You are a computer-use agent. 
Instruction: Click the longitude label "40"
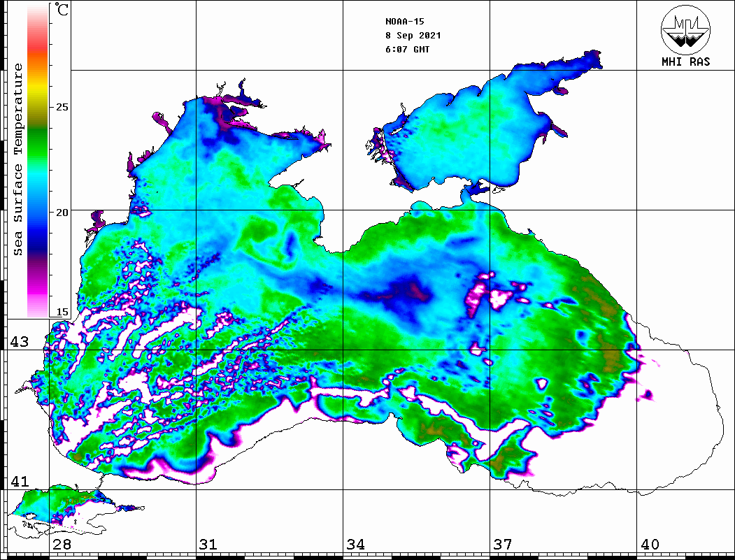[650, 545]
